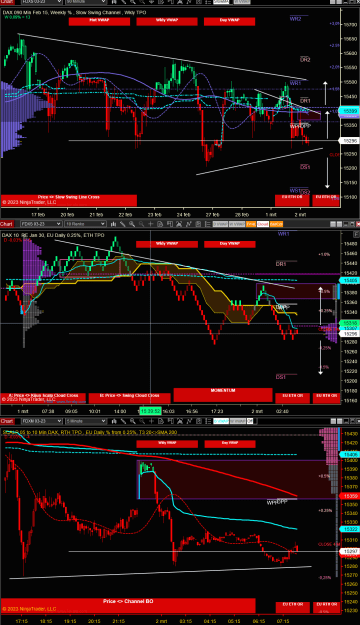This screenshot has width=360, height=625.
Task: Open properties icon in bottom chart toolbar
Action: point(198,421)
